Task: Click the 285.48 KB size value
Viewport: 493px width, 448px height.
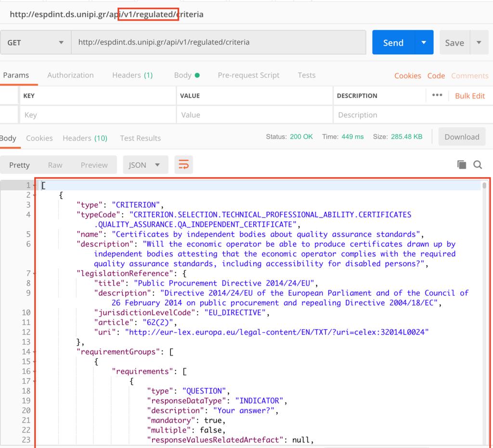Action: [406, 137]
